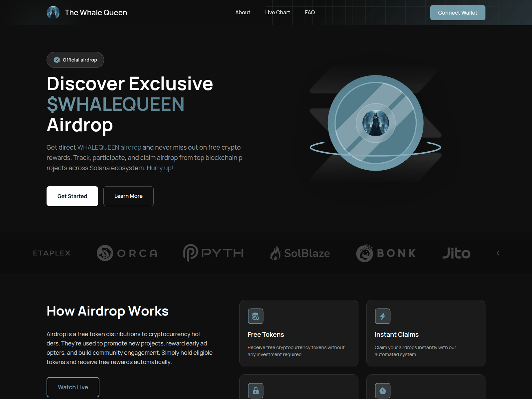The image size is (532, 399).
Task: Click the verified badge in Official airdrop
Action: [x=57, y=60]
